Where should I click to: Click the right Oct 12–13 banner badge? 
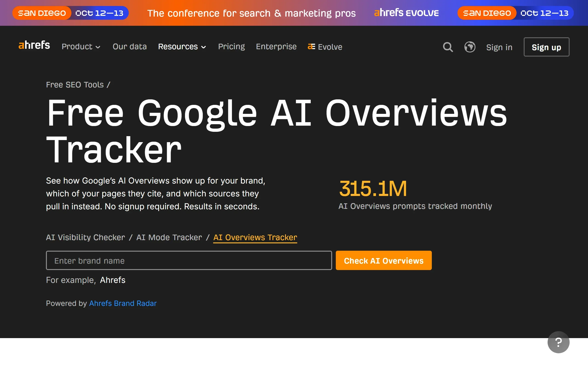(545, 13)
